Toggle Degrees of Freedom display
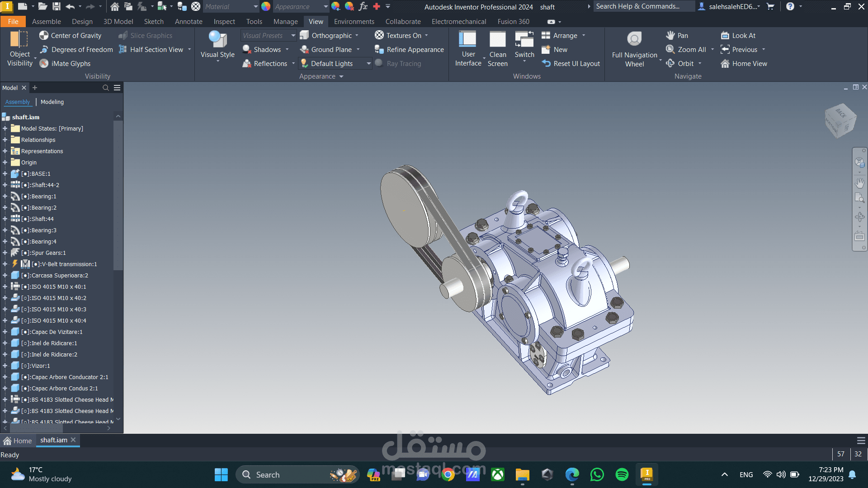The width and height of the screenshot is (868, 488). [76, 50]
